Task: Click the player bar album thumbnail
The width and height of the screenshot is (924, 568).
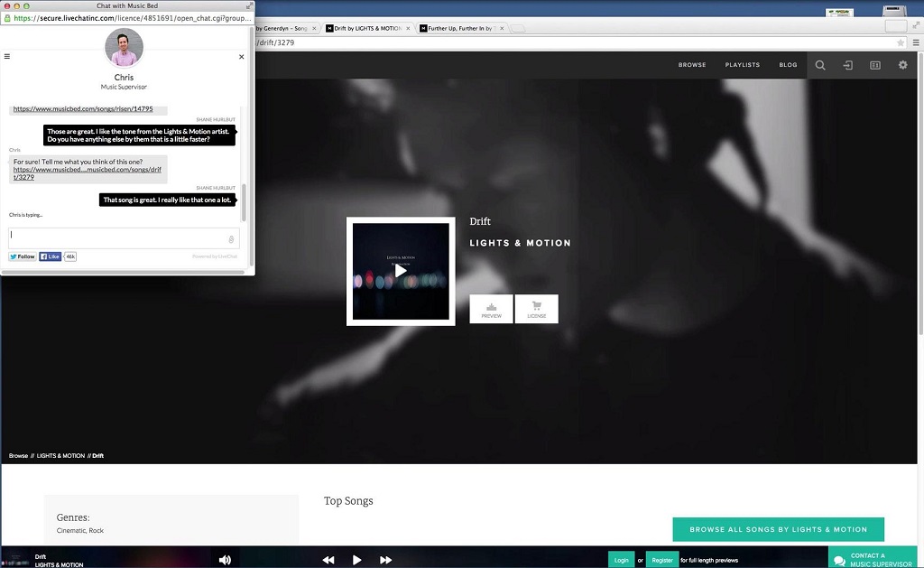Action: (16, 559)
